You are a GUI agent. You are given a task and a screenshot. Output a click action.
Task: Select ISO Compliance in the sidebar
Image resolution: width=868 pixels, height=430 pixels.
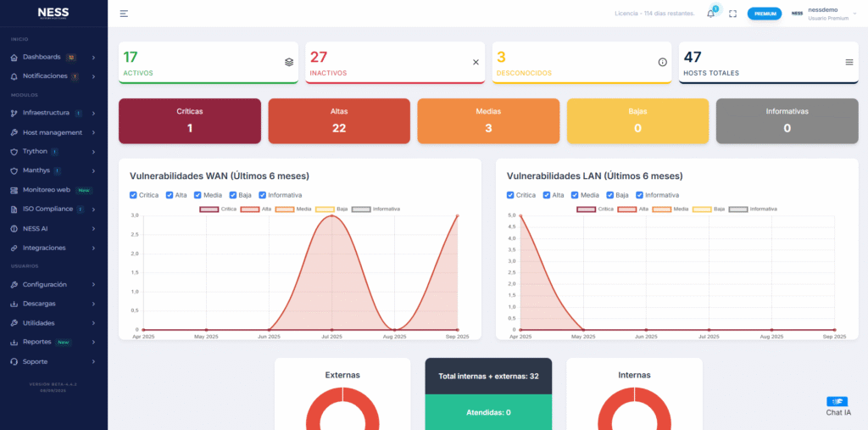point(51,209)
